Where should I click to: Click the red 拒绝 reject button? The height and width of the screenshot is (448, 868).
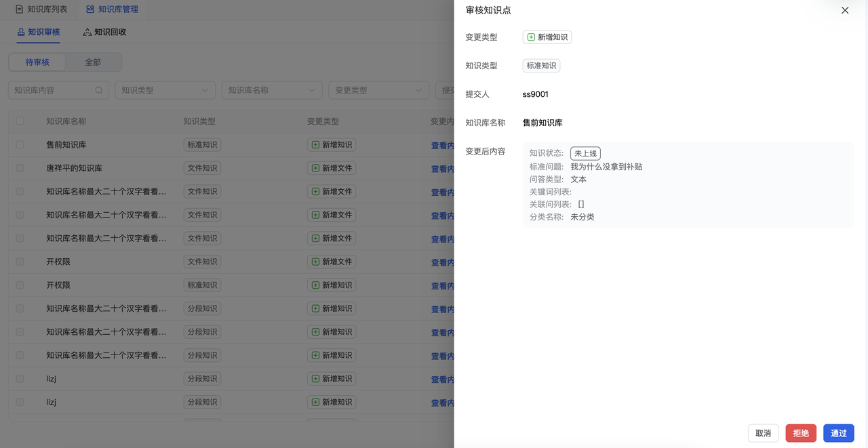pyautogui.click(x=801, y=433)
